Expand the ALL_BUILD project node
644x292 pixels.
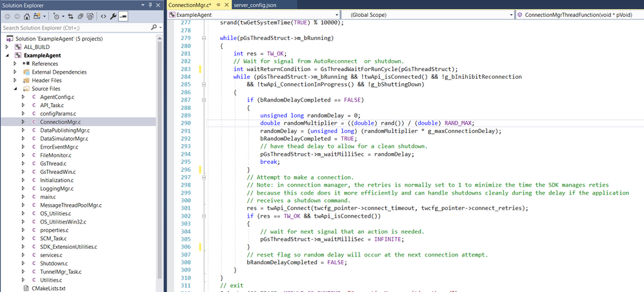click(7, 47)
